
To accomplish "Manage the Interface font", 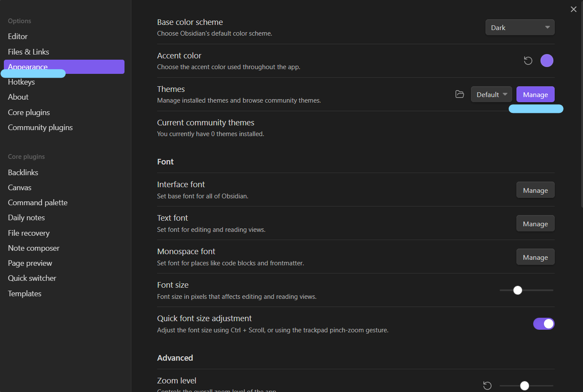I will click(535, 190).
